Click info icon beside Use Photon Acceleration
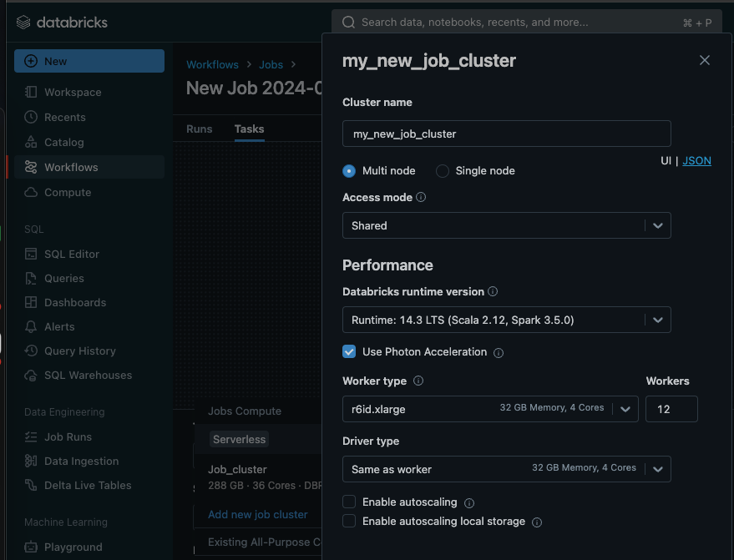 499,353
